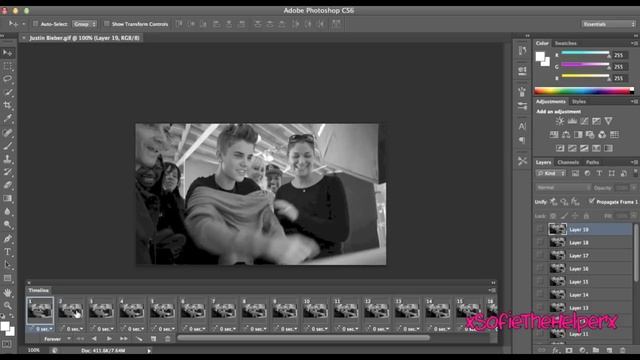Screen dimensions: 640x360
Task: Toggle the Auto-Select checkbox
Action: click(36, 24)
